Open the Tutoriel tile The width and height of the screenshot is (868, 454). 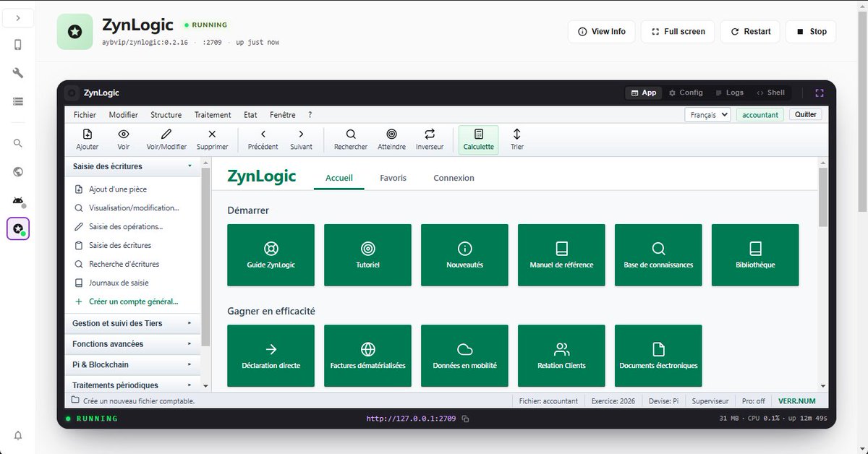368,255
